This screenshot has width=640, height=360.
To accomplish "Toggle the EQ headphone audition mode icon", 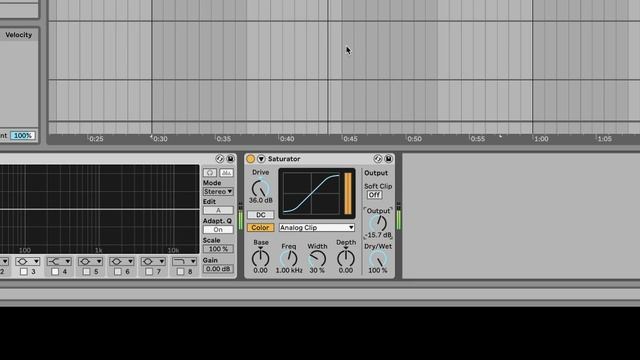I will 210,173.
